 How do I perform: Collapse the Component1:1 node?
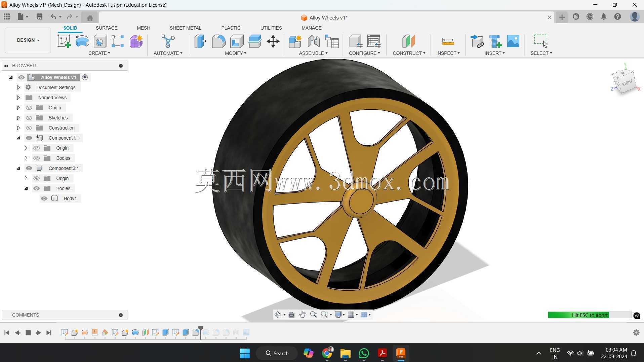[x=18, y=138]
